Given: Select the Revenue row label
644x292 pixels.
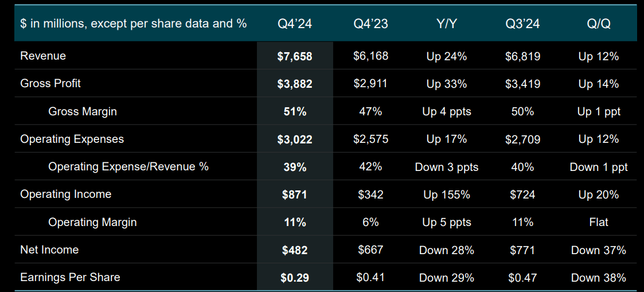Looking at the screenshot, I should point(43,56).
